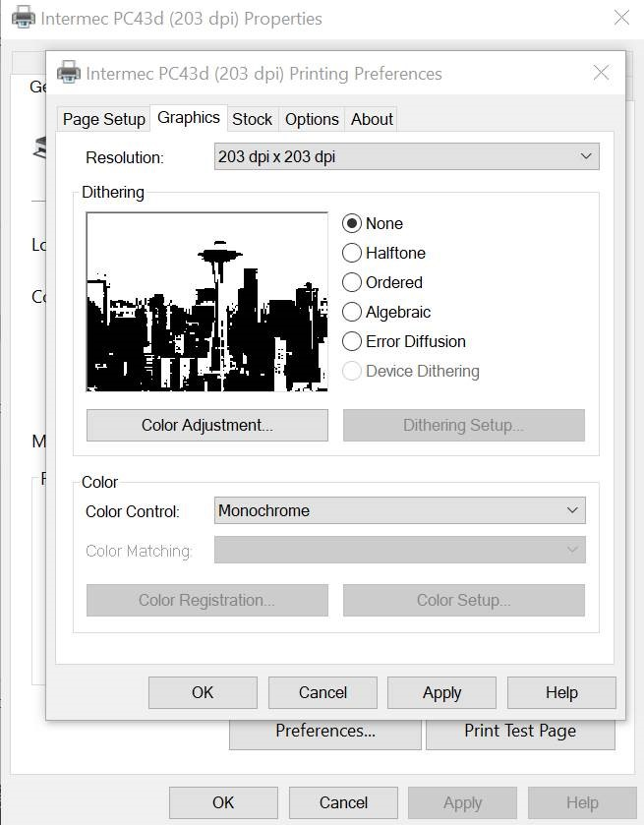View the About tab
Viewport: 644px width, 825px height.
click(x=372, y=119)
